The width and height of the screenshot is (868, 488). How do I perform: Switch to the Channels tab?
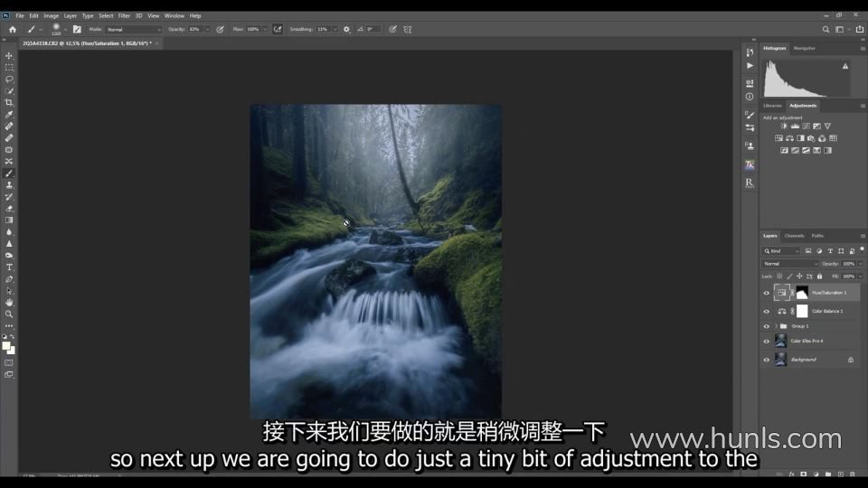[794, 236]
